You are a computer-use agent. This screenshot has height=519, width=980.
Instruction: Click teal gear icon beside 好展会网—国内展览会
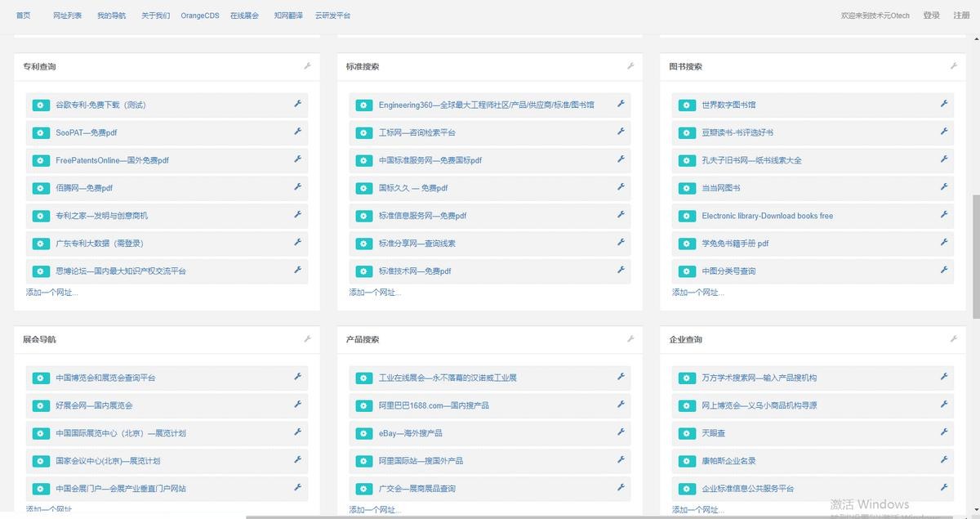41,405
